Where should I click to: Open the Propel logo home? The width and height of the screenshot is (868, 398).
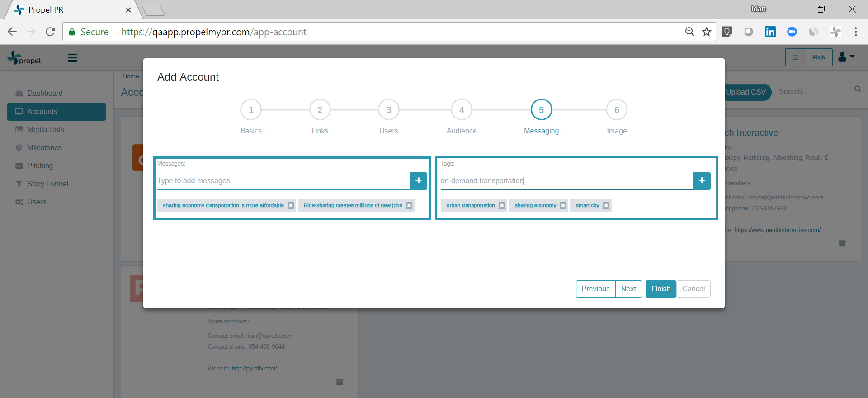click(24, 58)
